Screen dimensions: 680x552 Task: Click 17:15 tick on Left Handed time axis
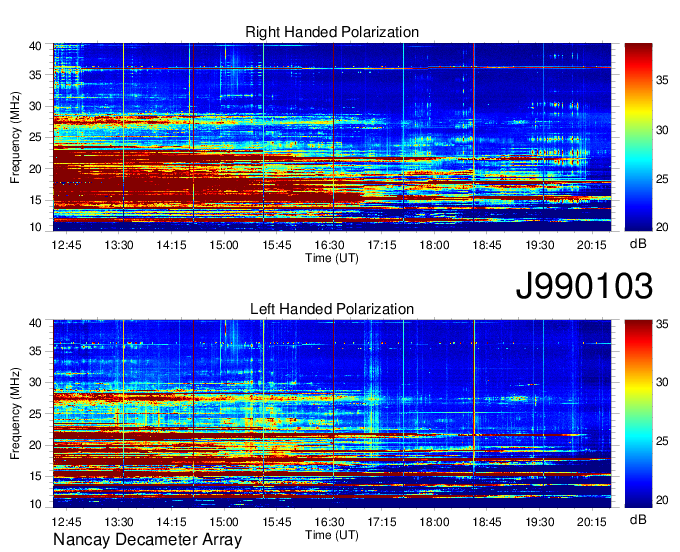(382, 522)
